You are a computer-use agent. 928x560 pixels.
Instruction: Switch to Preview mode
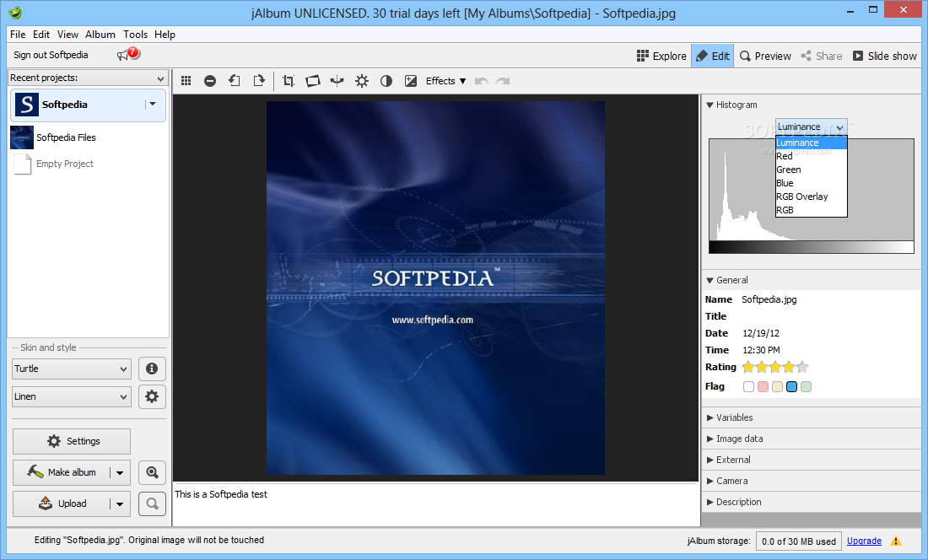tap(765, 56)
